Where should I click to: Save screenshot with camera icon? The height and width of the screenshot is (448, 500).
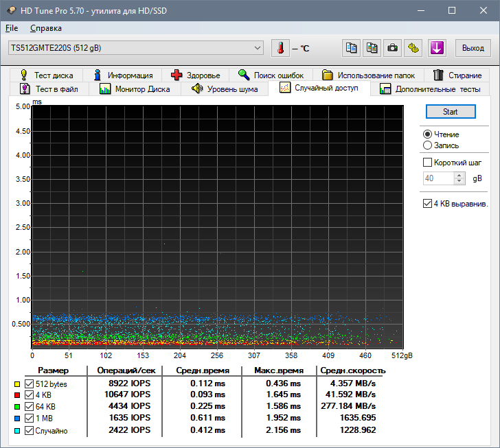coord(392,49)
